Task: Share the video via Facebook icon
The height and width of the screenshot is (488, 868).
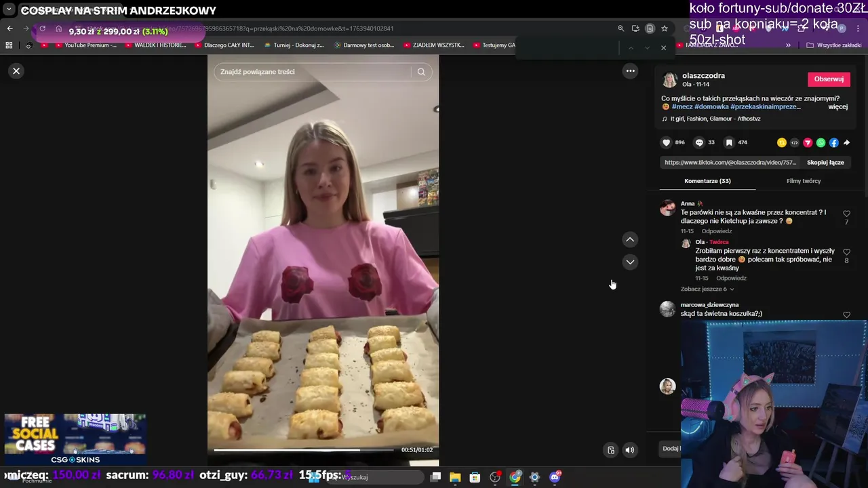Action: [x=834, y=142]
